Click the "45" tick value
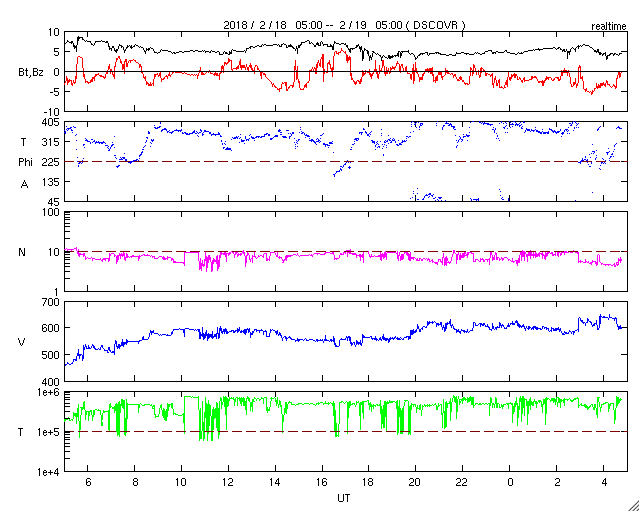 [x=54, y=201]
